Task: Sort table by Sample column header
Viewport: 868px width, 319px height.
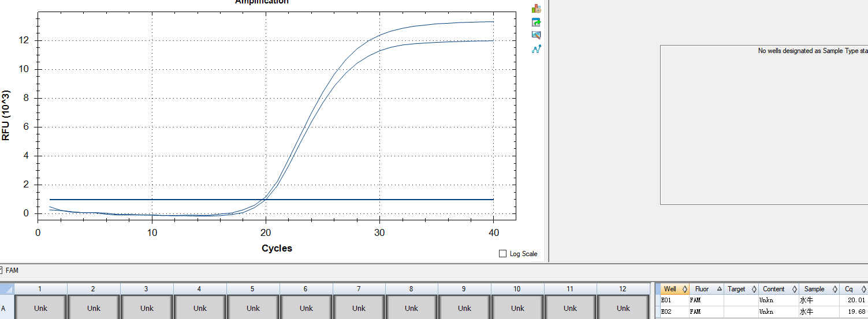Action: point(819,289)
